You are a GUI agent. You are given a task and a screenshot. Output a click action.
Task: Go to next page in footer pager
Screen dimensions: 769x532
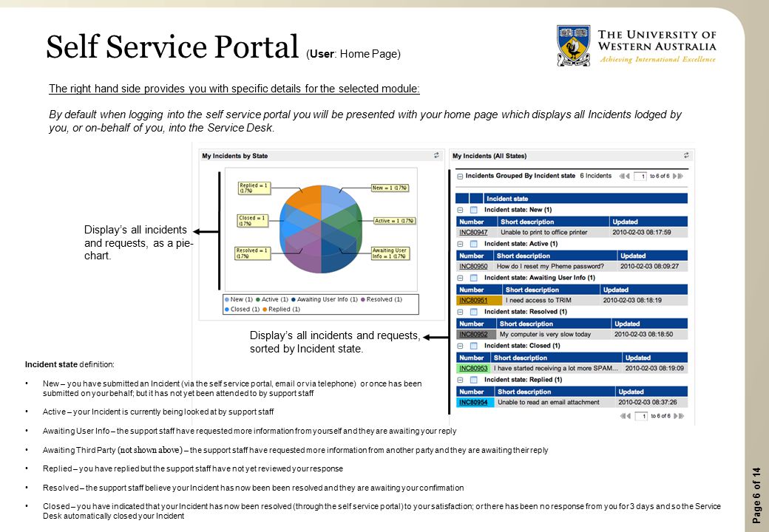[x=676, y=416]
